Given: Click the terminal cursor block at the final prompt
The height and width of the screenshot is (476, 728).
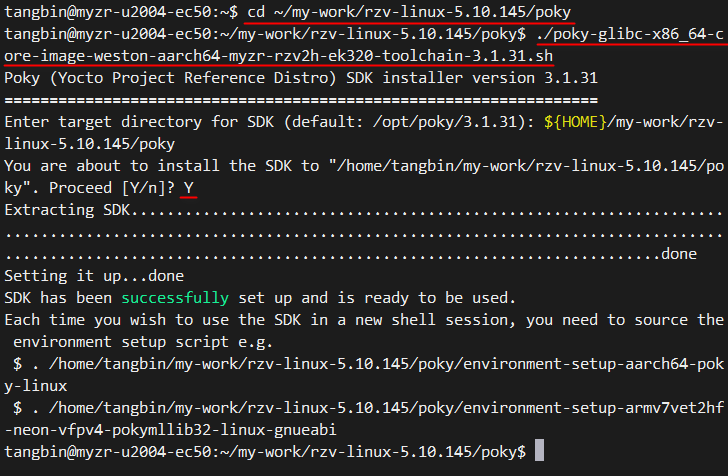Looking at the screenshot, I should coord(539,450).
